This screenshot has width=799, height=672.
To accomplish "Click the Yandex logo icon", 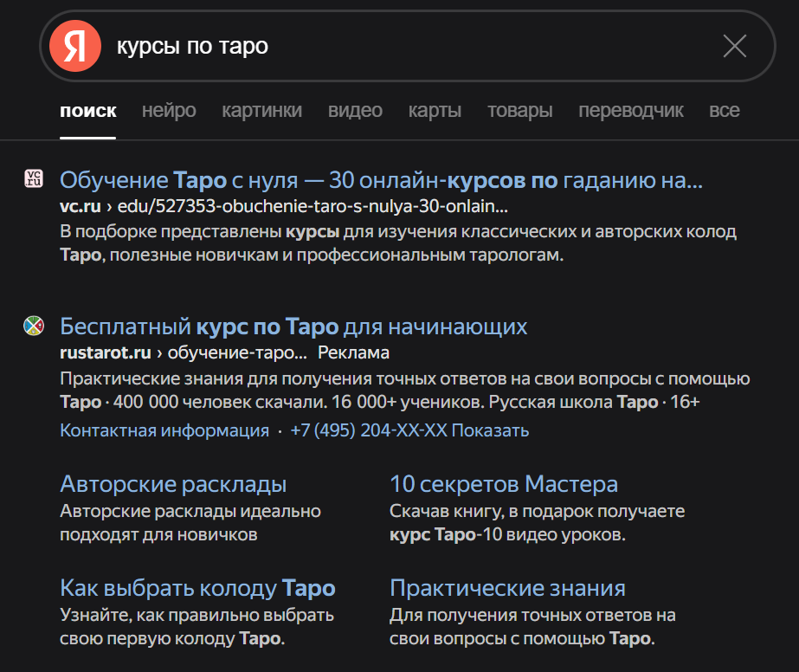I will click(75, 46).
